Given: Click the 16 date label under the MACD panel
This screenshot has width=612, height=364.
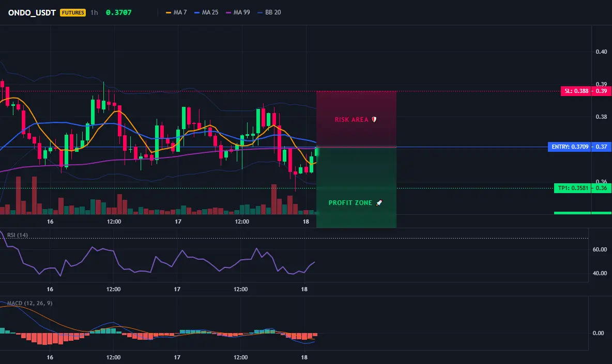Looking at the screenshot, I should coord(50,357).
